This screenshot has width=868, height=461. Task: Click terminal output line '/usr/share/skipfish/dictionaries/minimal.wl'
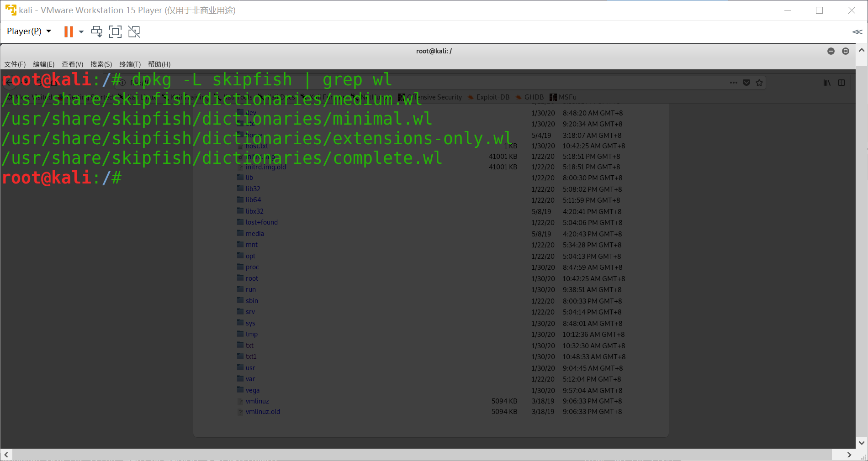pyautogui.click(x=217, y=119)
